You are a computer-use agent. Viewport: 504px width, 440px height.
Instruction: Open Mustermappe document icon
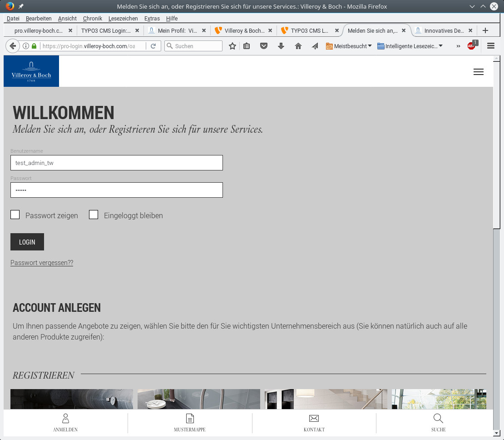click(190, 419)
